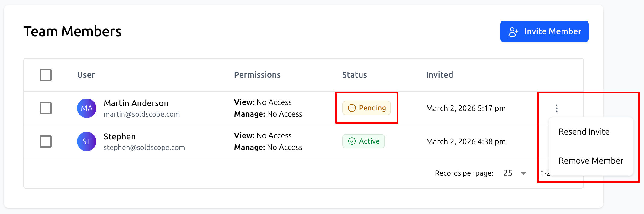Select Martin Anderson's row checkbox
Screen dimensions: 644x214
coord(46,108)
